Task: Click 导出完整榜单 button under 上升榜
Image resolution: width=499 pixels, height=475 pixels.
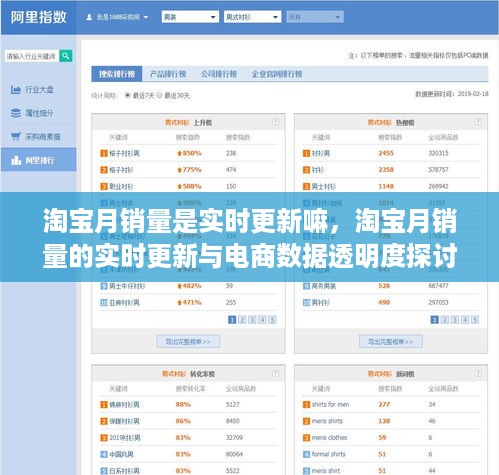Action: pyautogui.click(x=188, y=342)
